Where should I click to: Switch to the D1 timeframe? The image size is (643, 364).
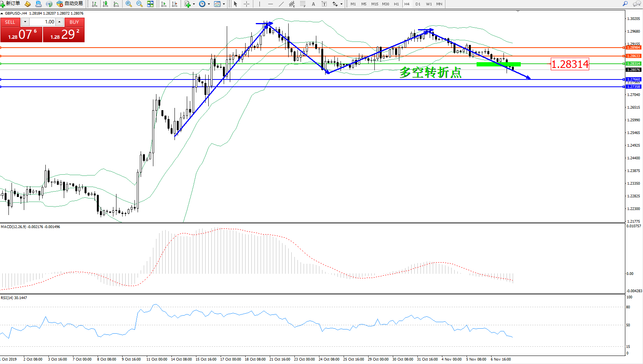pos(418,4)
